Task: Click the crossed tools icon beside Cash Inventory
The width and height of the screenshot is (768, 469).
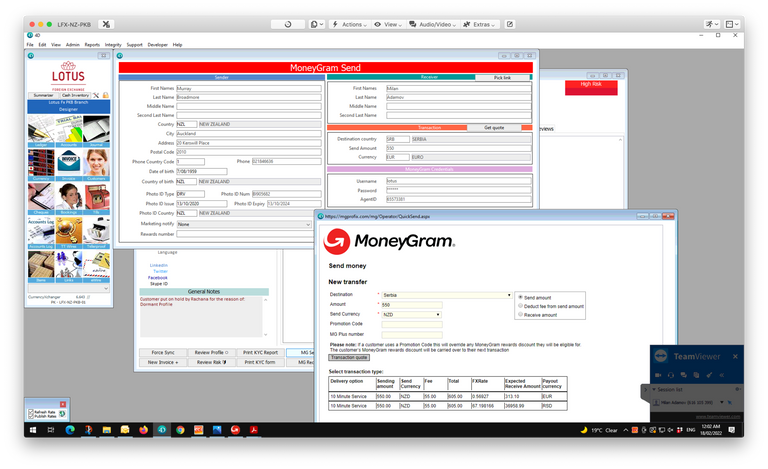Action: [96, 95]
